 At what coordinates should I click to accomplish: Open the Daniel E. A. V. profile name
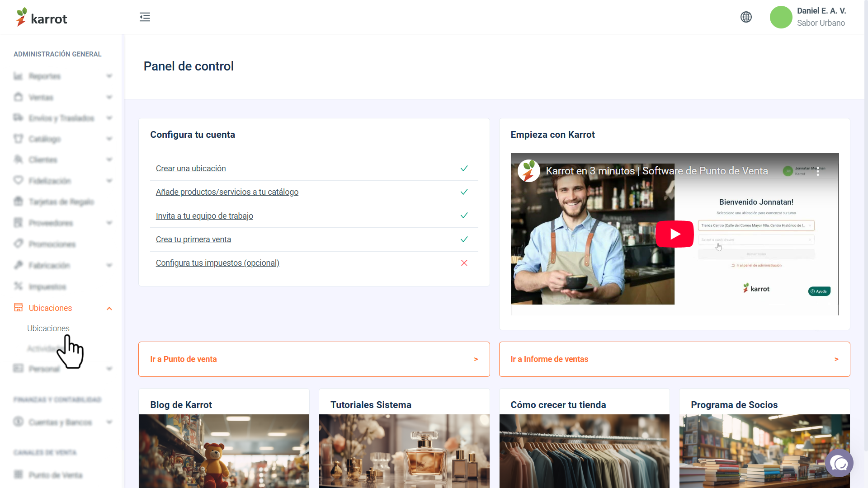(x=821, y=11)
